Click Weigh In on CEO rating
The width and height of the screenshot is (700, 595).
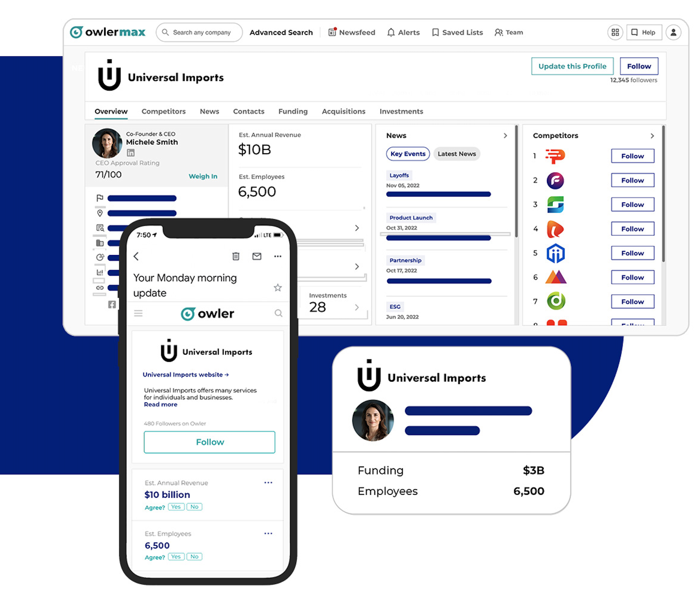[203, 176]
